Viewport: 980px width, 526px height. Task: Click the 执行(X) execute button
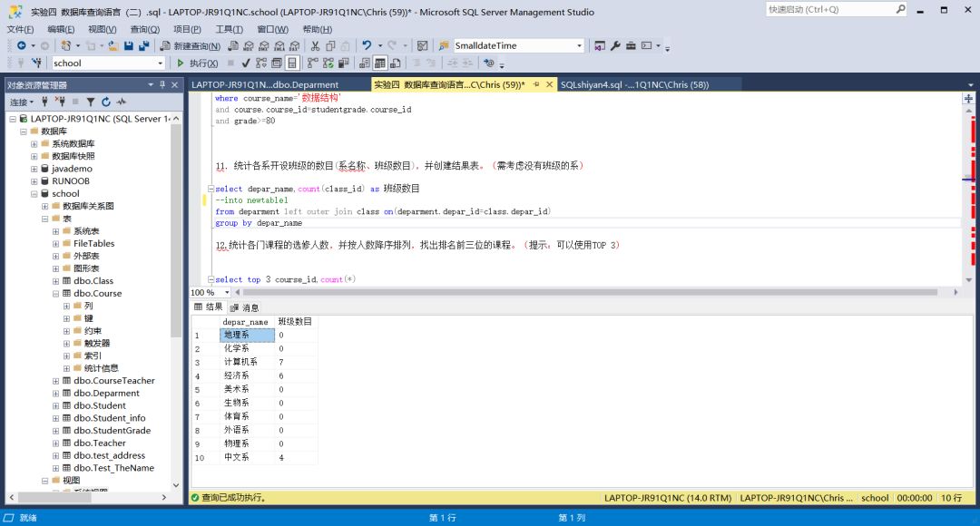198,63
